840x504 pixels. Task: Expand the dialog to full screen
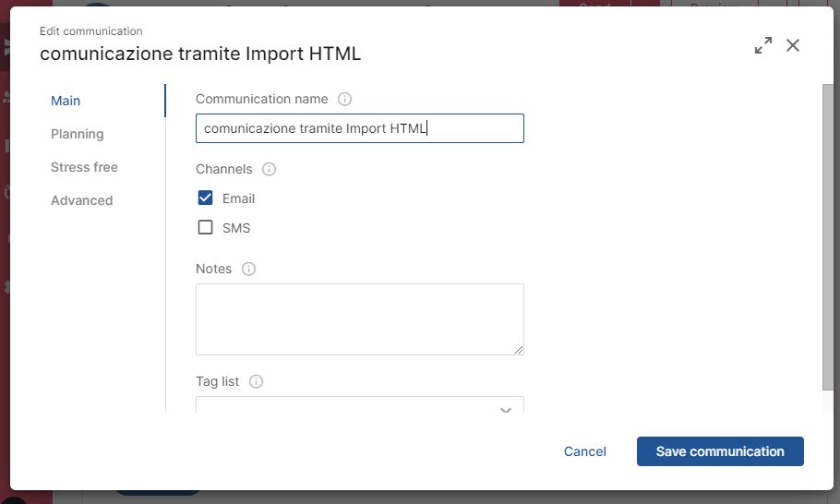click(x=763, y=45)
